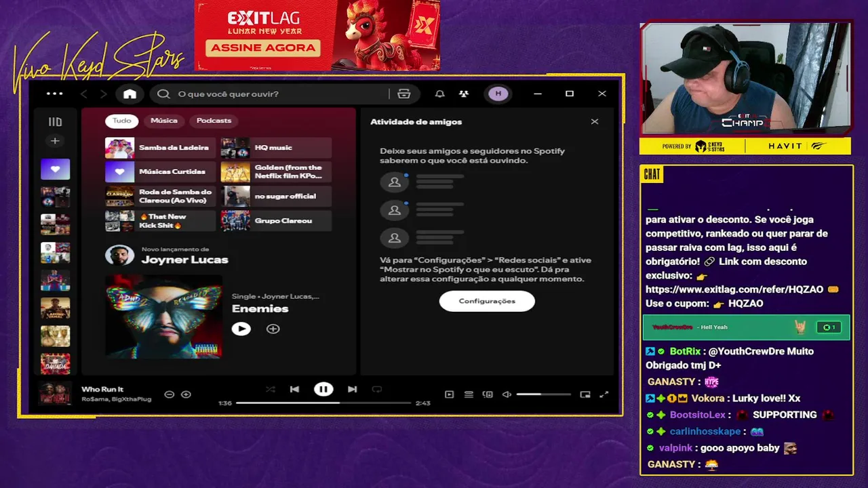The height and width of the screenshot is (488, 868).
Task: Navigate forward with right chevron
Action: click(103, 94)
